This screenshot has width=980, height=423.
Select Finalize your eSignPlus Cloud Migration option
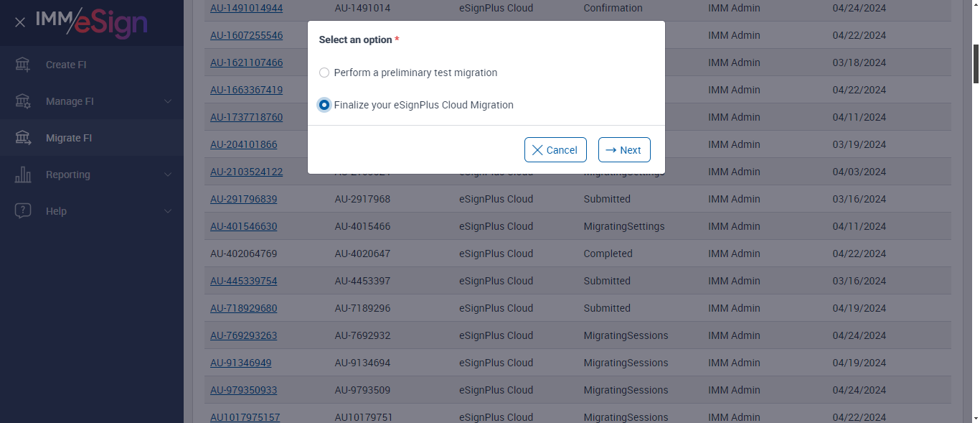pos(324,105)
